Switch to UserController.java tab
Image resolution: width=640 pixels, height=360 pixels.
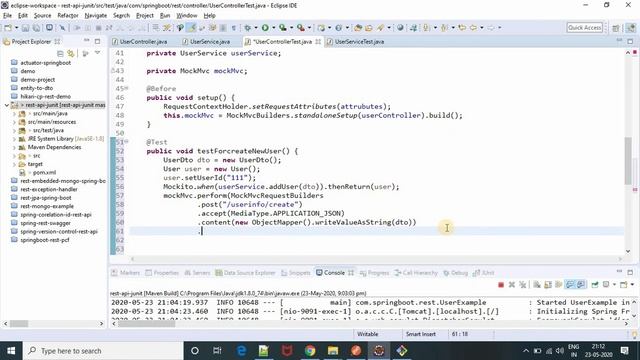pos(140,42)
